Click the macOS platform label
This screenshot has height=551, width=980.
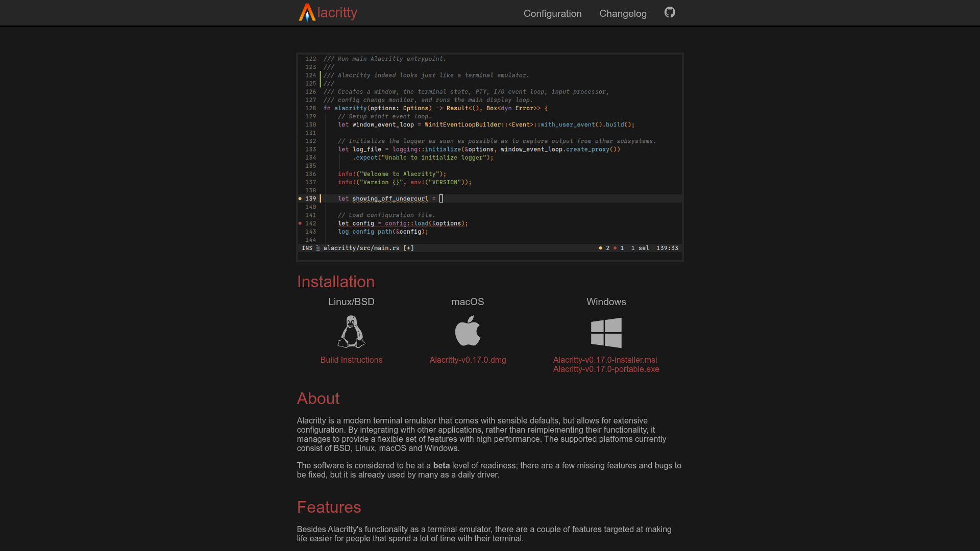(468, 302)
